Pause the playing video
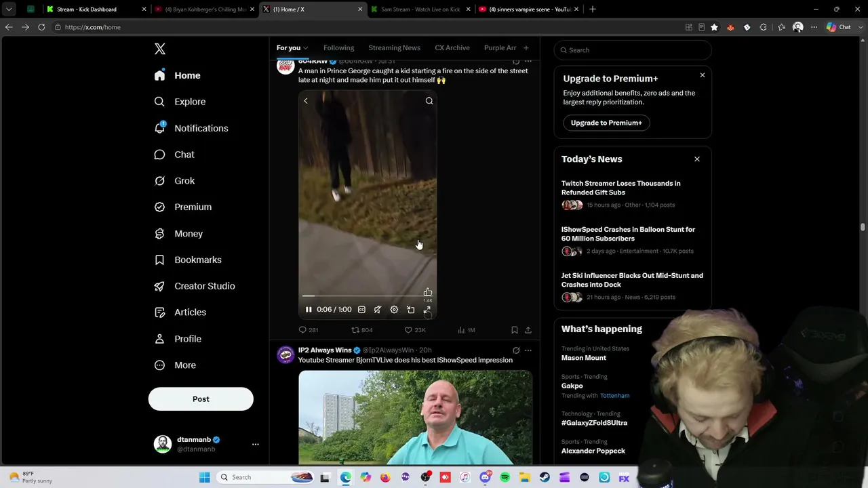Screen dimensions: 868x488 [309, 310]
